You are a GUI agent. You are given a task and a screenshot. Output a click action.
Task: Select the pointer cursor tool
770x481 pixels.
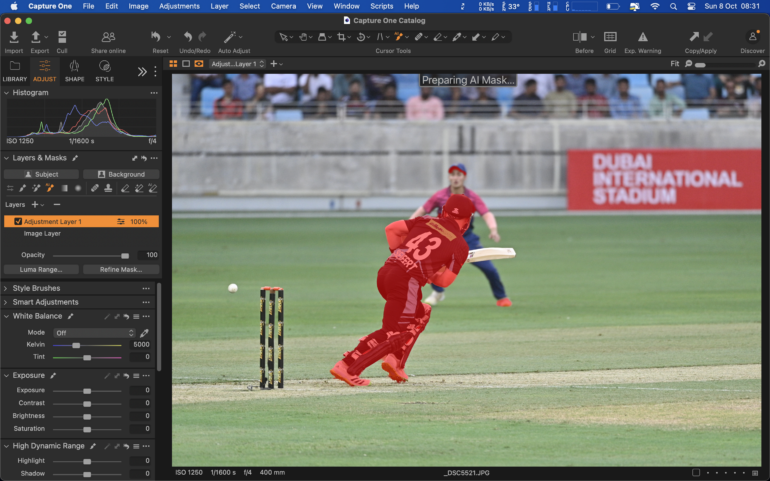point(283,37)
